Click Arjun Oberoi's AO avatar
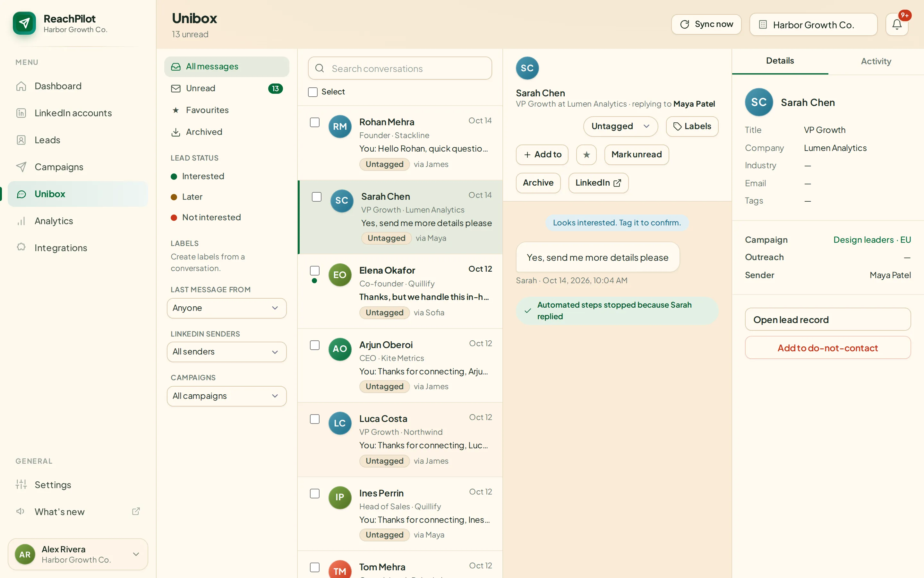The image size is (924, 578). click(x=340, y=349)
